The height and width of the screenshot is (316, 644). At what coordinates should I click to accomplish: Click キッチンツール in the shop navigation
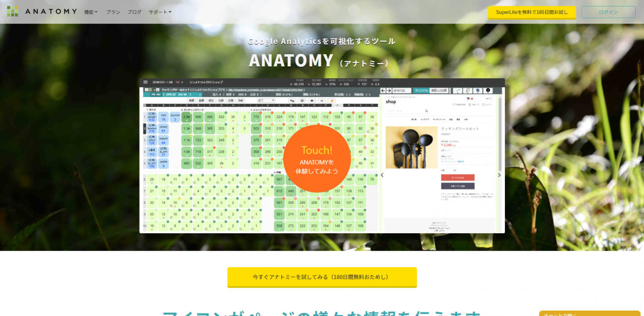(x=439, y=120)
